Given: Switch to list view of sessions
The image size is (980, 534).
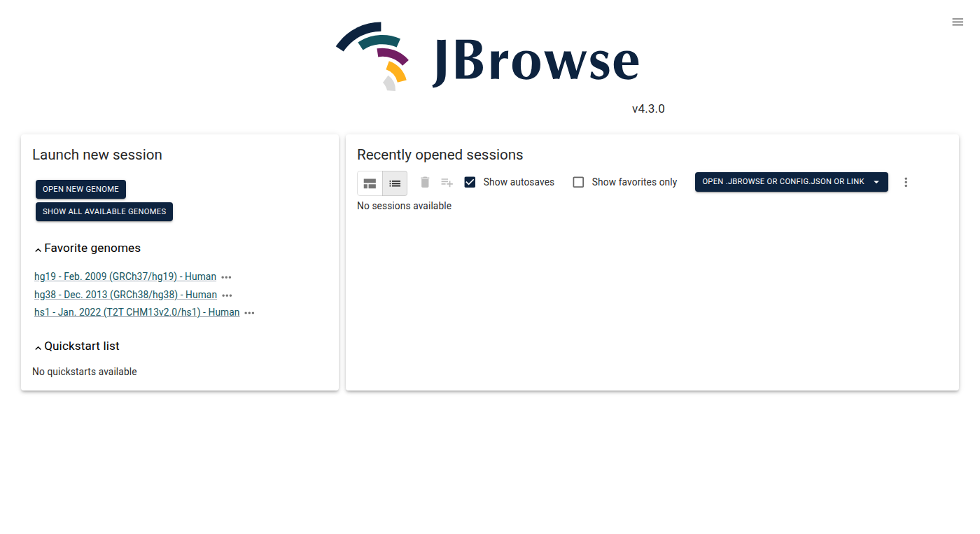Looking at the screenshot, I should 395,183.
